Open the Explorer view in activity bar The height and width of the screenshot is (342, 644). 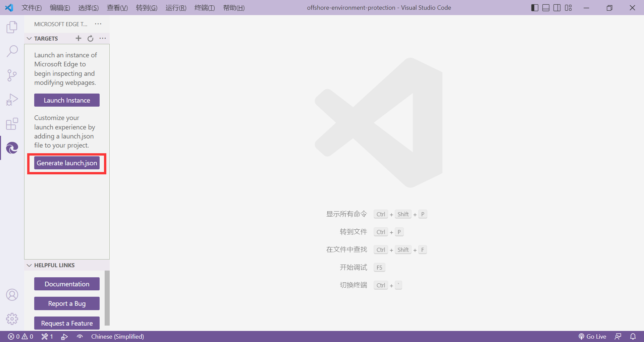tap(12, 27)
